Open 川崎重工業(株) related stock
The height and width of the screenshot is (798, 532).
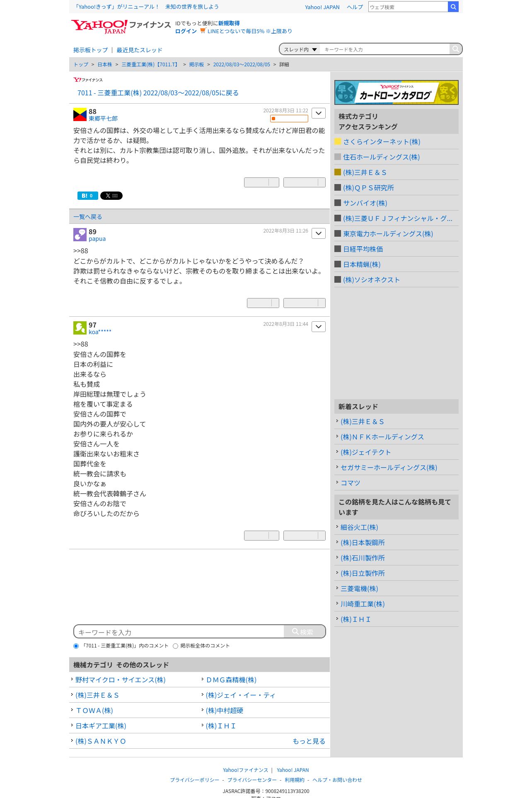point(363,604)
